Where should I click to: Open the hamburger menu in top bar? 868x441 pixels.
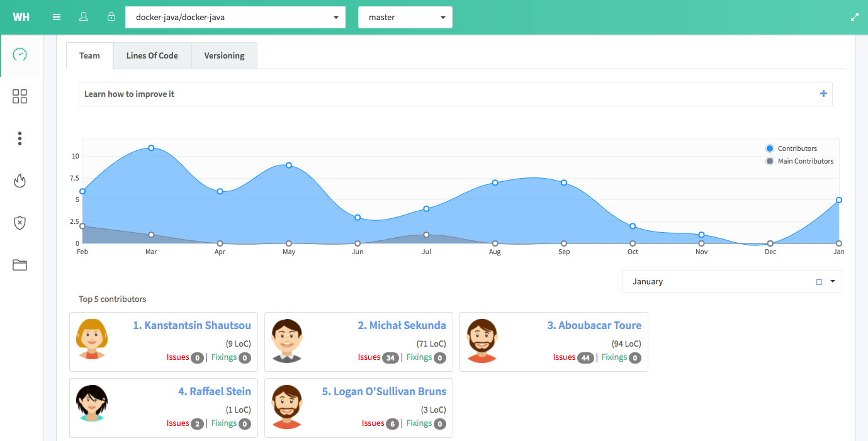pos(57,17)
